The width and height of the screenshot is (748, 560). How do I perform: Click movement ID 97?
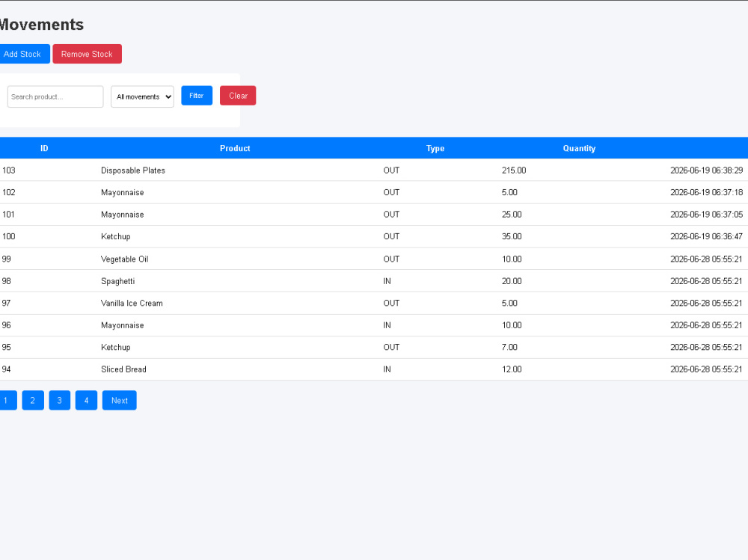(x=6, y=303)
